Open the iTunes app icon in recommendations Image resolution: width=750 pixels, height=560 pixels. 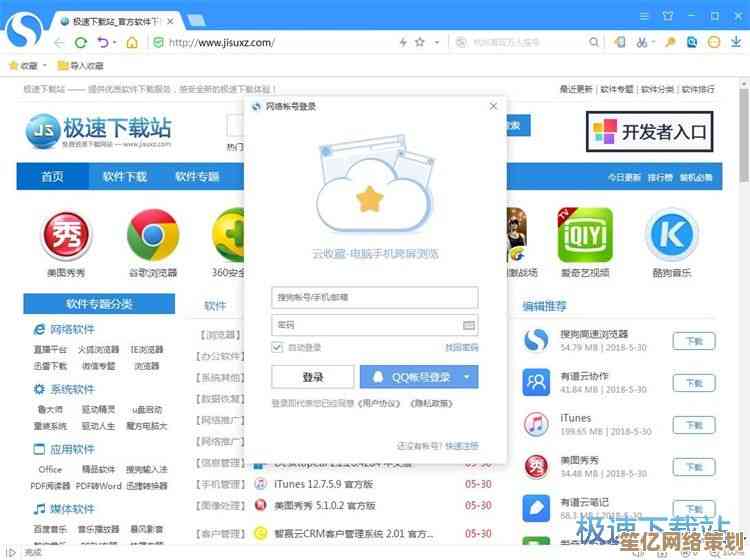click(x=537, y=424)
